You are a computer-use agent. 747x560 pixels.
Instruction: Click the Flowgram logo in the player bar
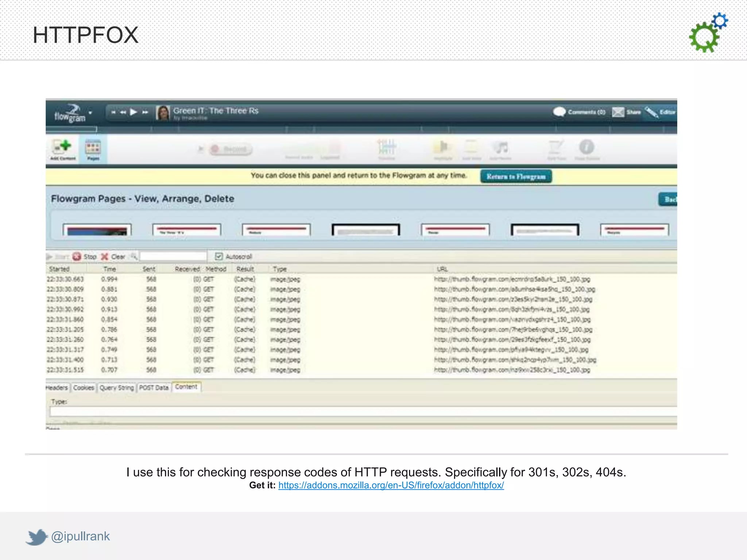click(70, 113)
